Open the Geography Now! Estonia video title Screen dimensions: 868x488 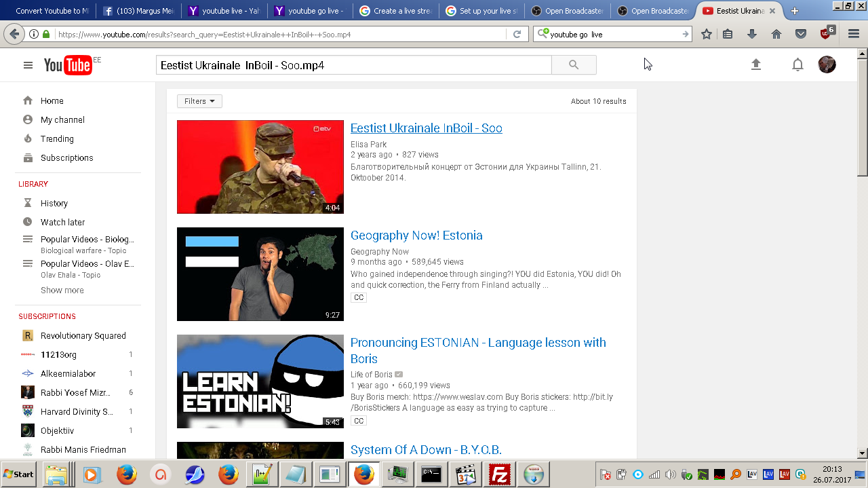(x=416, y=236)
